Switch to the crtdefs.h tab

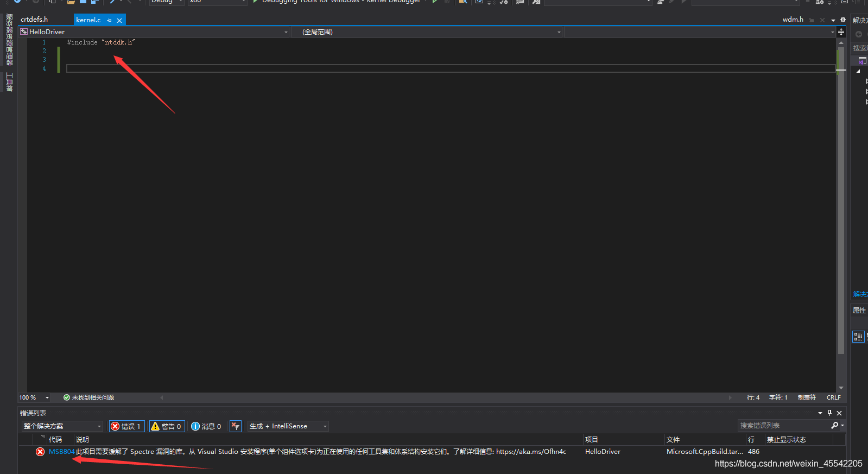(34, 20)
